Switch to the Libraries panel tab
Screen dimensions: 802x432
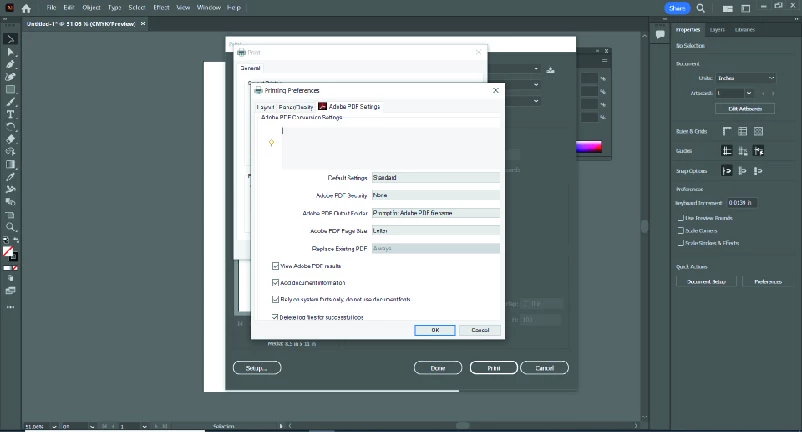click(x=745, y=30)
